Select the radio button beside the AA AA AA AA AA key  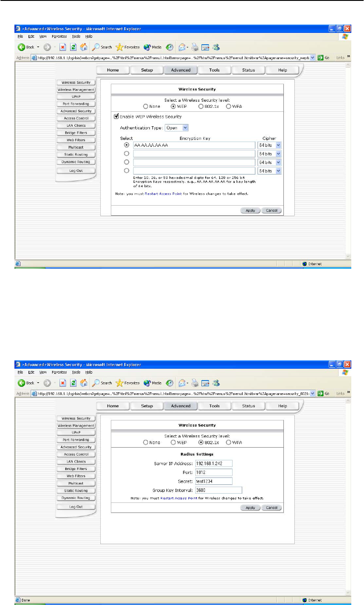click(127, 145)
